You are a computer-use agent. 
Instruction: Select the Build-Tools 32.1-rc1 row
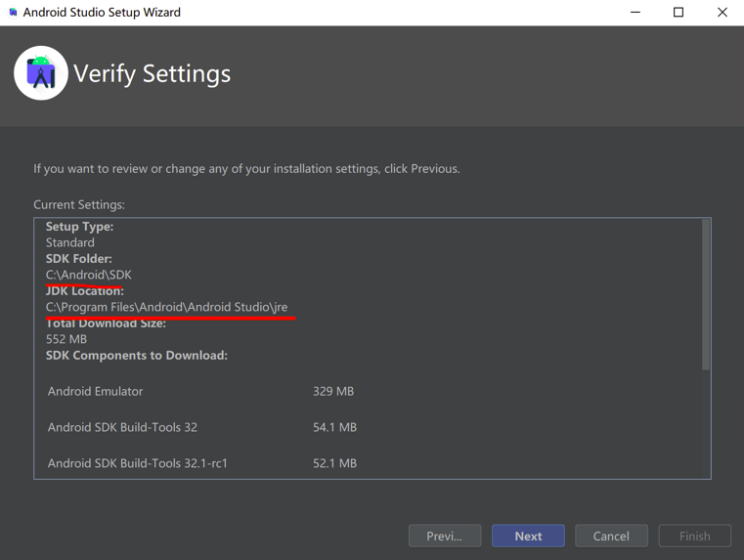pyautogui.click(x=138, y=463)
